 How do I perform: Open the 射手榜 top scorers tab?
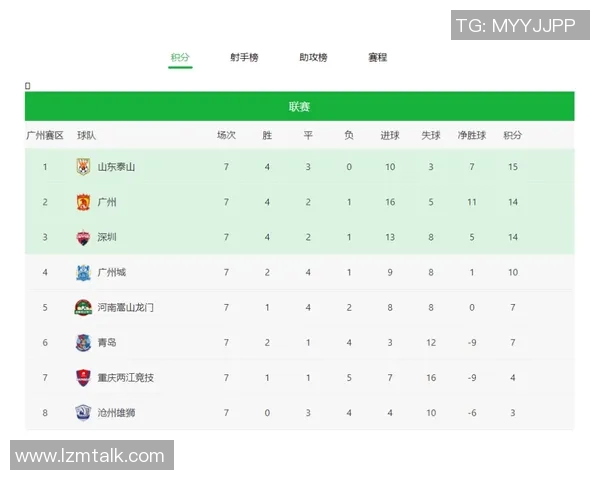[x=244, y=58]
